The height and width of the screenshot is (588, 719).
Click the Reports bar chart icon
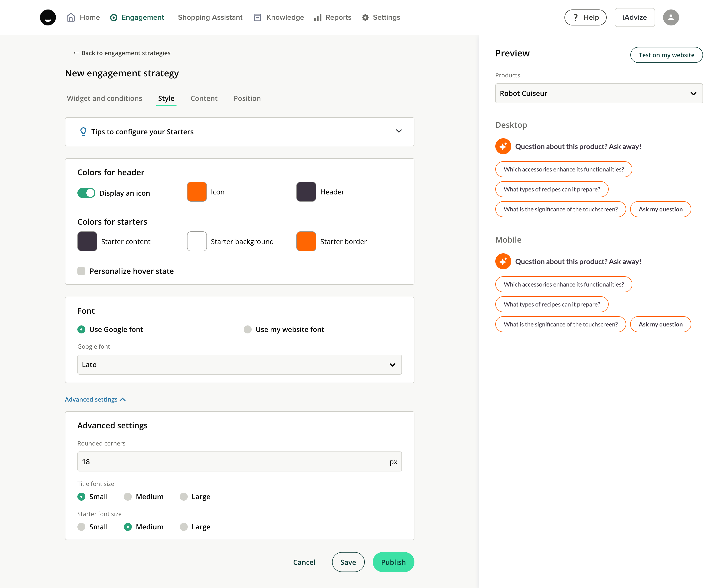[318, 18]
